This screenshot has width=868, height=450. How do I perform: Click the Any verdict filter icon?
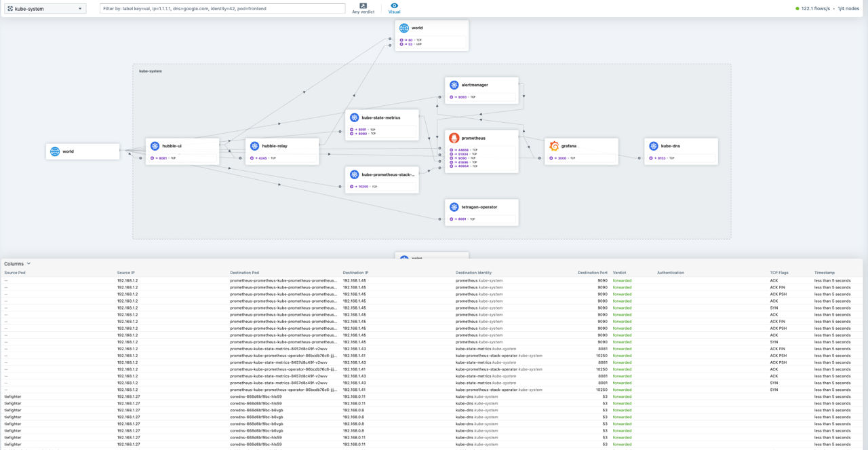coord(363,5)
